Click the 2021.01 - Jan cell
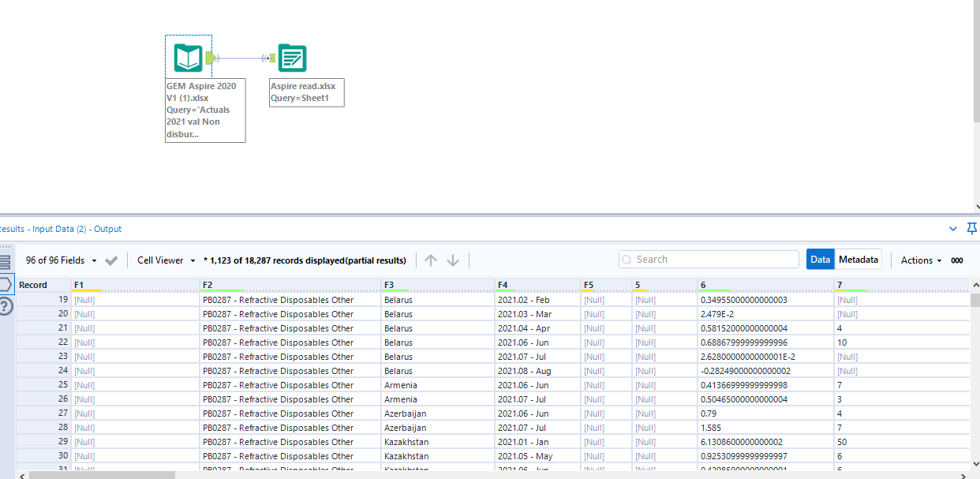This screenshot has height=479, width=980. pos(537,442)
